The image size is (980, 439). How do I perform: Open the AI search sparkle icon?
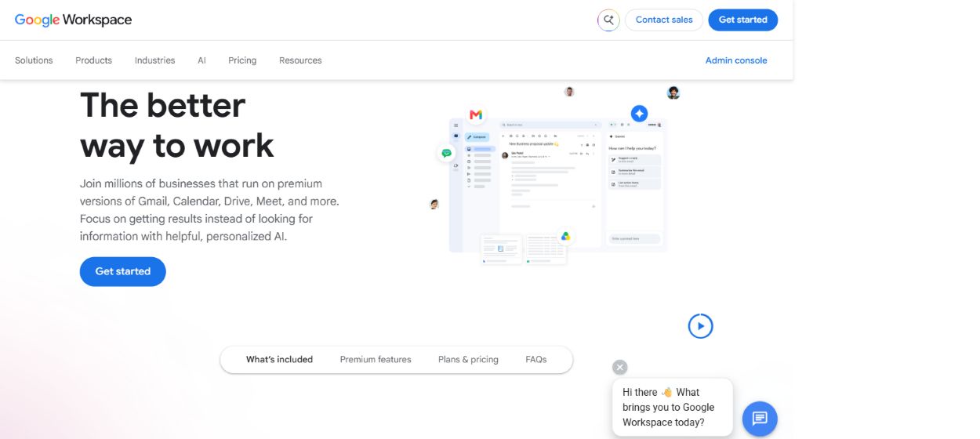608,20
